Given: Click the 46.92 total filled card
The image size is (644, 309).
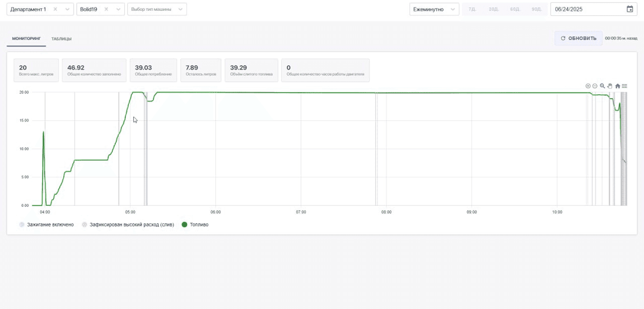Looking at the screenshot, I should click(94, 71).
